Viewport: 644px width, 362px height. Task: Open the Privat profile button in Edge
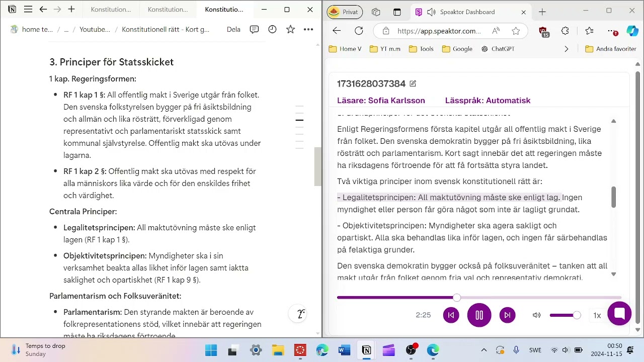[345, 12]
